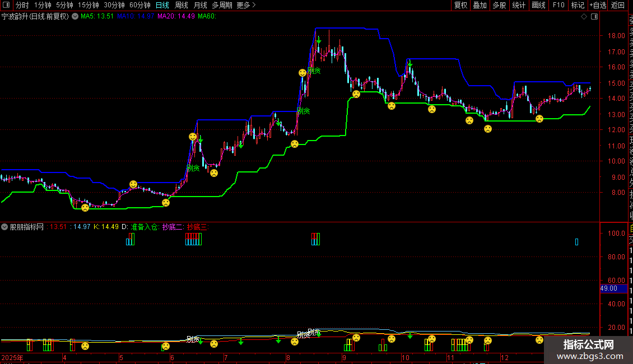Click the 100.0 sub-chart axis label

pos(616,234)
